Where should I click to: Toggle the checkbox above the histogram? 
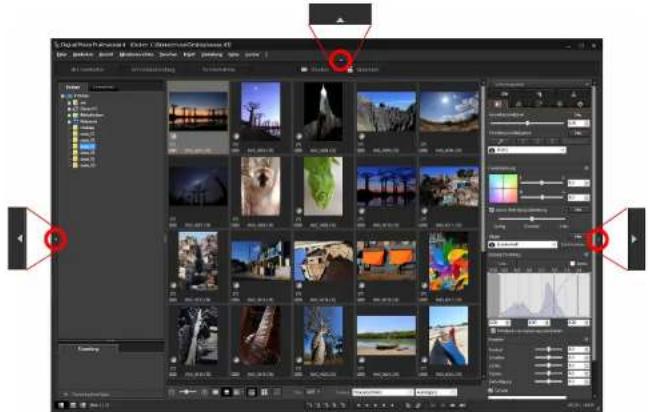pyautogui.click(x=572, y=263)
